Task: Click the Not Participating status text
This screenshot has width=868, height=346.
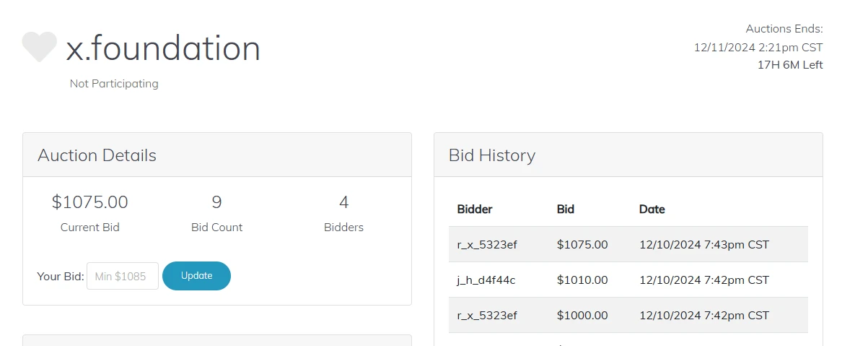Action: click(114, 84)
